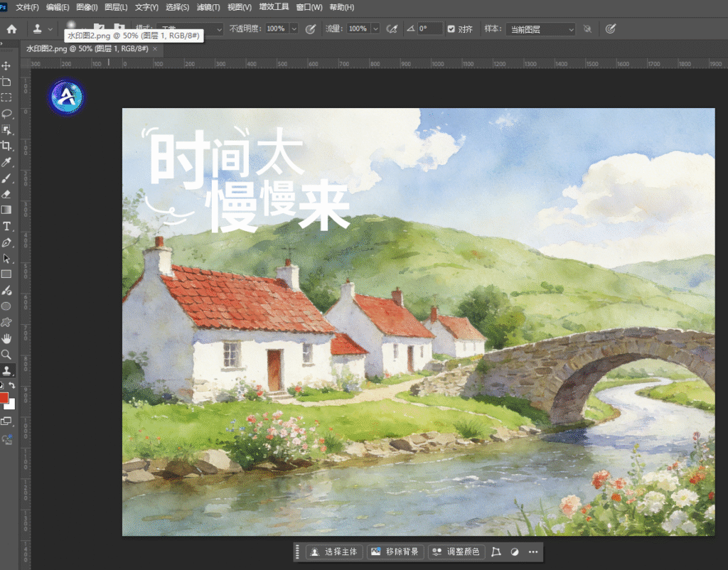Screen dimensions: 728x570
Task: Open the 图层(L) menu
Action: (x=116, y=7)
